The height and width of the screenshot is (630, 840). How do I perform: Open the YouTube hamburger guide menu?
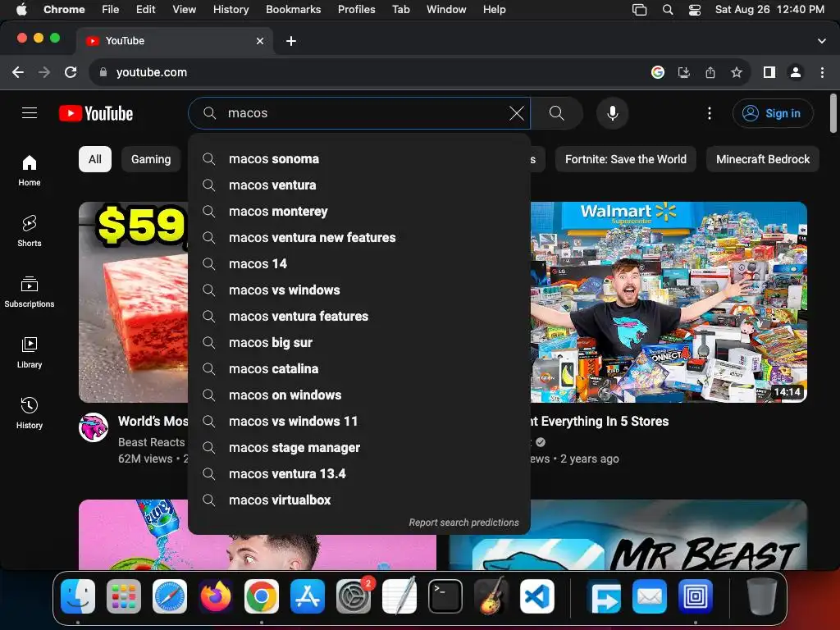click(x=30, y=113)
